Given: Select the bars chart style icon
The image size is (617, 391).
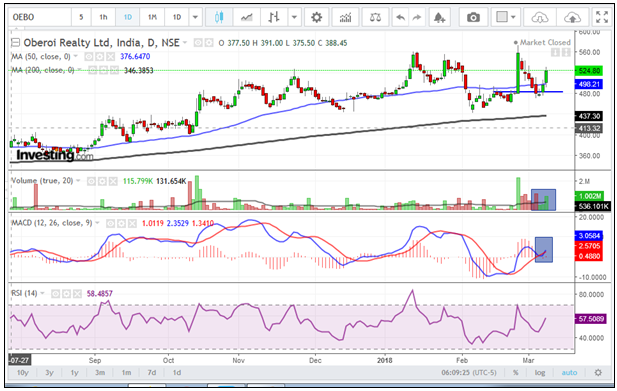Looking at the screenshot, I should tap(274, 17).
